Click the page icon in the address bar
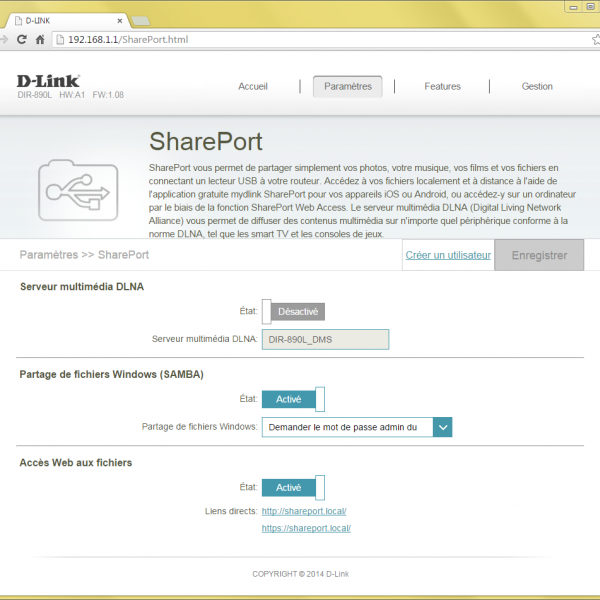 (60, 40)
